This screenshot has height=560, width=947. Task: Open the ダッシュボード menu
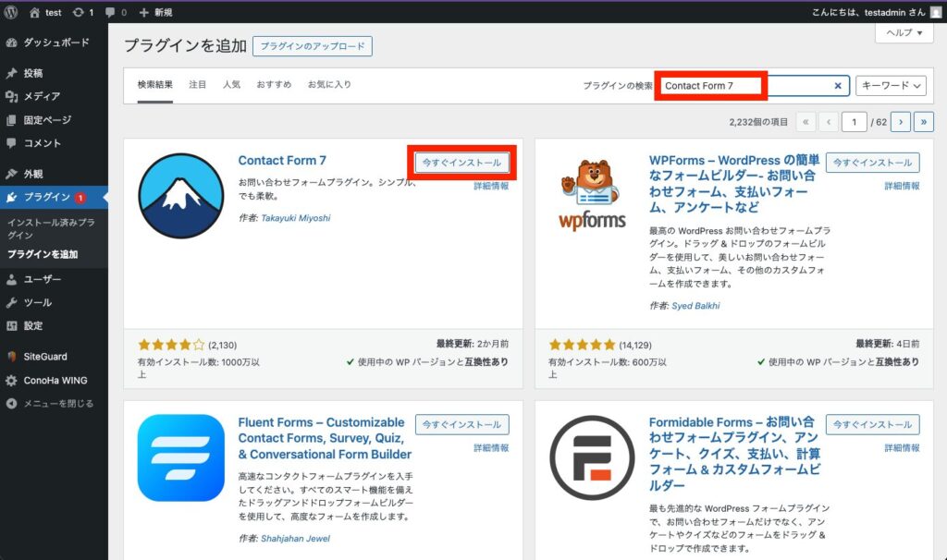pyautogui.click(x=54, y=43)
